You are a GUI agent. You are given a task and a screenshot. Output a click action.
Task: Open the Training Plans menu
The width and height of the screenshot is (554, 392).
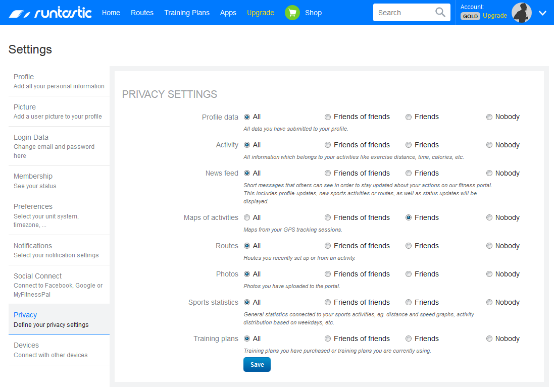186,13
